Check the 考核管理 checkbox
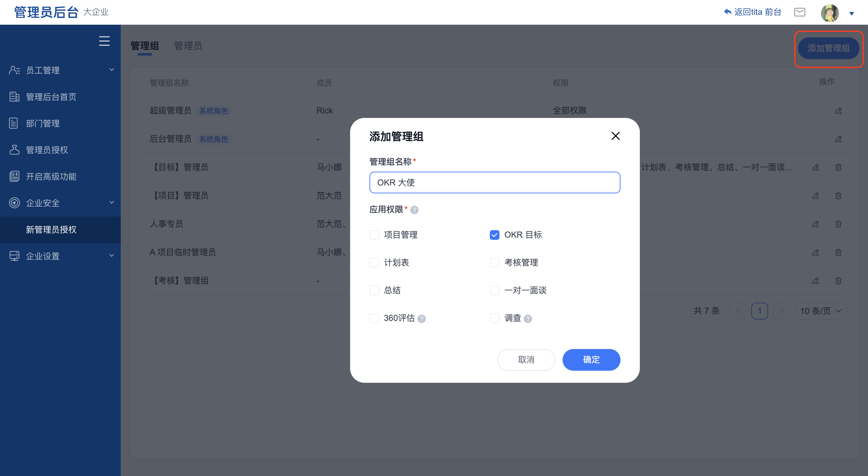Screen dimensions: 868x476 pyautogui.click(x=494, y=262)
